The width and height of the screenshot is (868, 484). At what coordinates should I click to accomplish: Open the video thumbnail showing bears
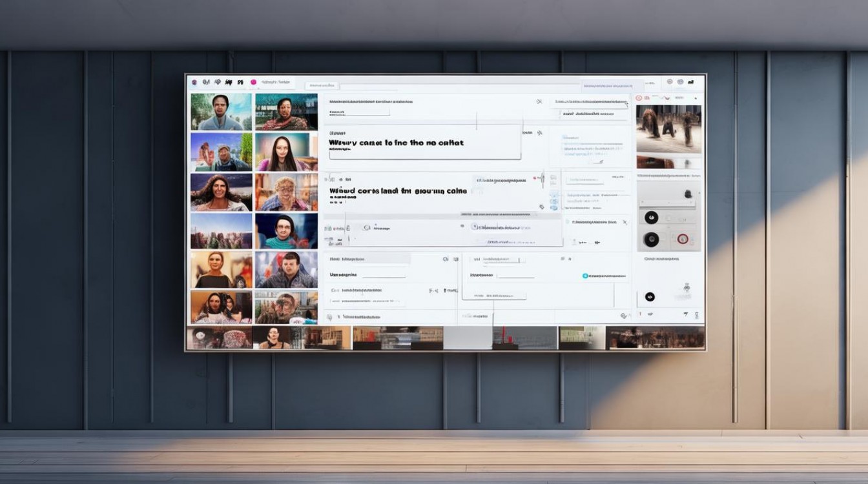click(668, 128)
